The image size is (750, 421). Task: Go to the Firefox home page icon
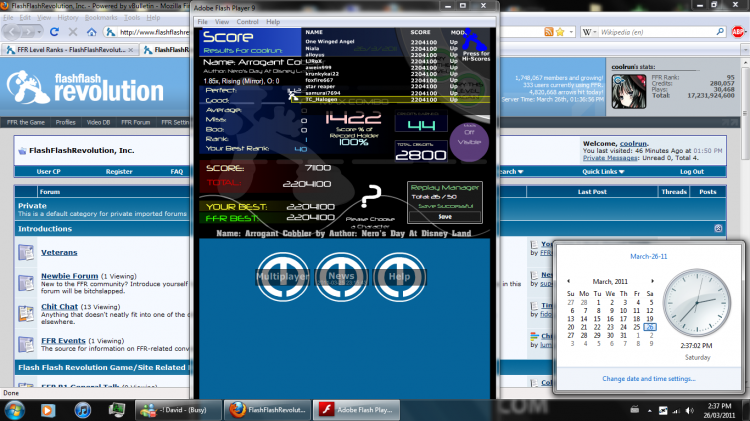91,32
